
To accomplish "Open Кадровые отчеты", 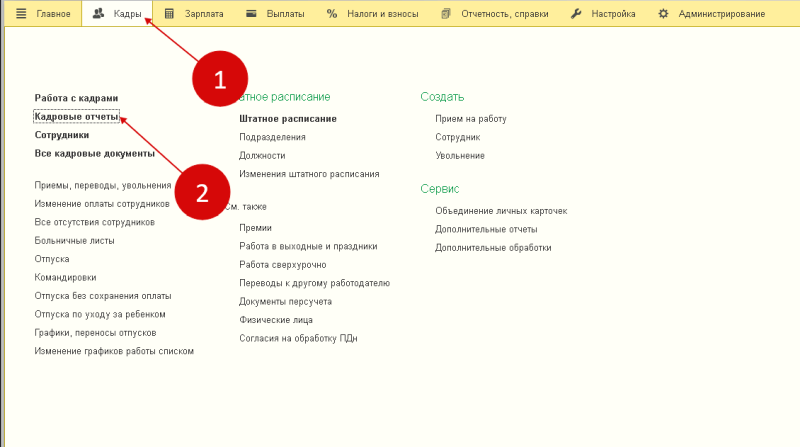I will pyautogui.click(x=77, y=117).
